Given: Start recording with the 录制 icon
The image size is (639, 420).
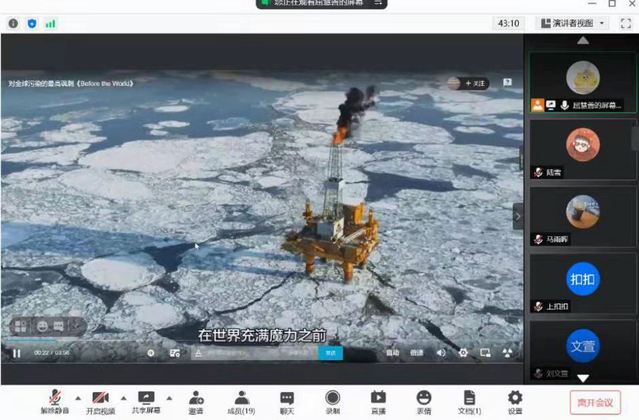Looking at the screenshot, I should [333, 402].
